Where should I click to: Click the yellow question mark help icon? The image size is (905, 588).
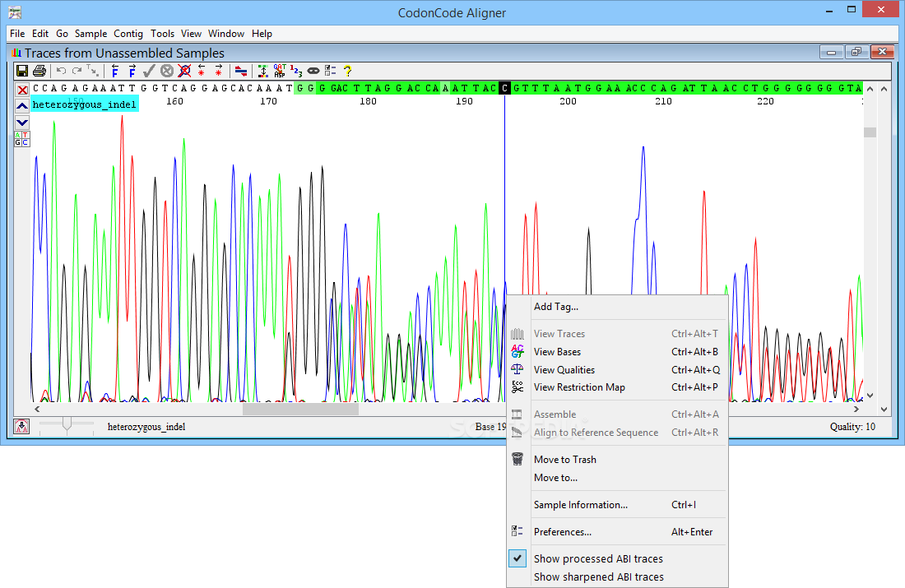pyautogui.click(x=347, y=71)
